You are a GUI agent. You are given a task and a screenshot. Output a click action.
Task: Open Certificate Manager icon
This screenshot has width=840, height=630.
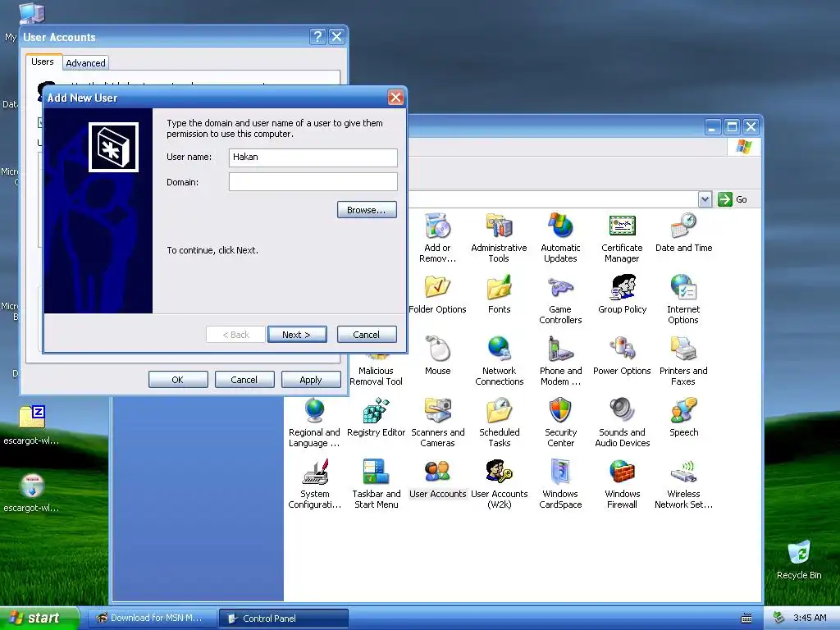[x=622, y=237]
